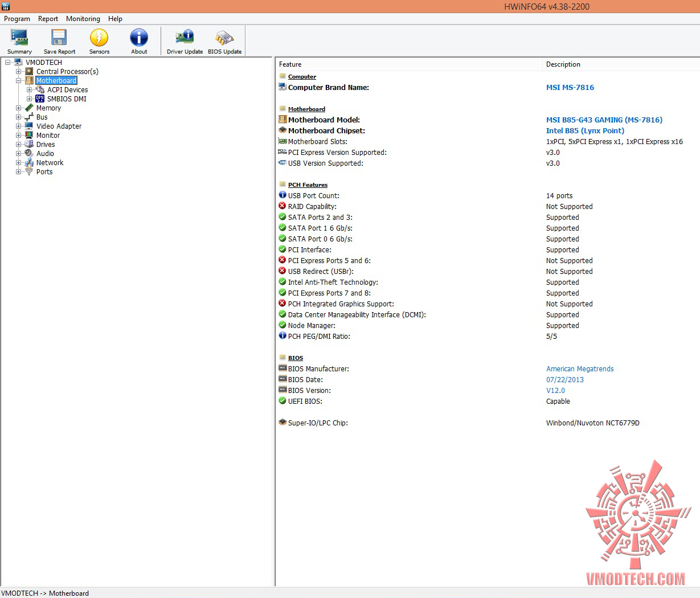This screenshot has width=700, height=598.
Task: Click the PCI Express Version Supported row
Action: click(x=488, y=153)
